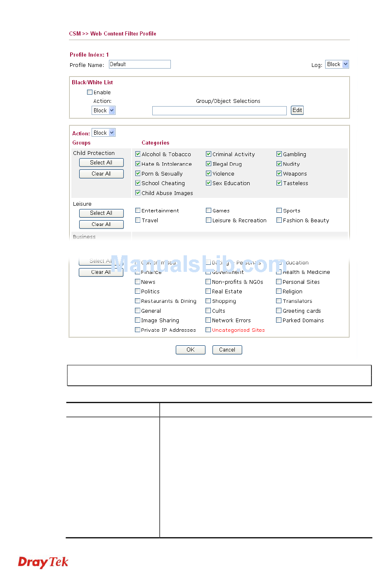Screen dimensions: 392x573
Task: Enable Uncategorised Sites filtering
Action: tap(208, 330)
